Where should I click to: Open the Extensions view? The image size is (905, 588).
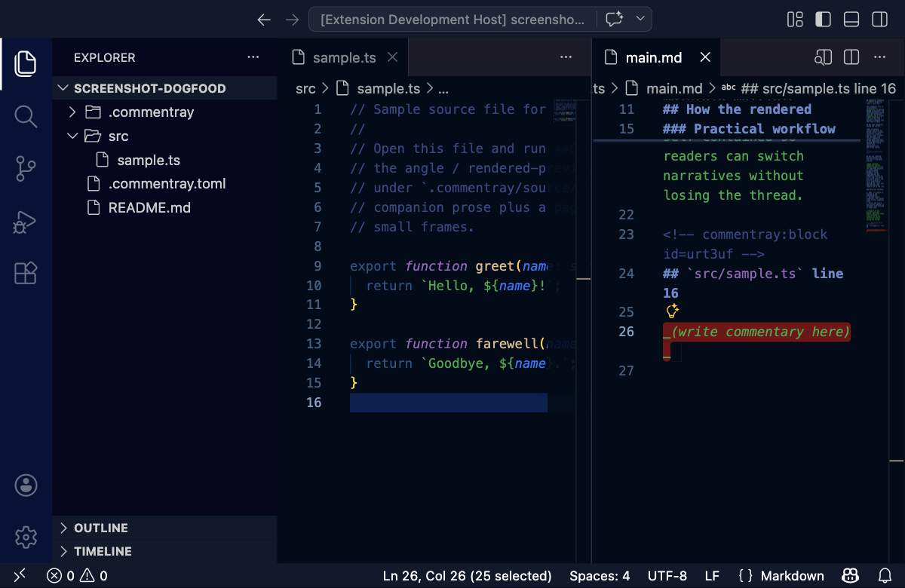(x=26, y=274)
